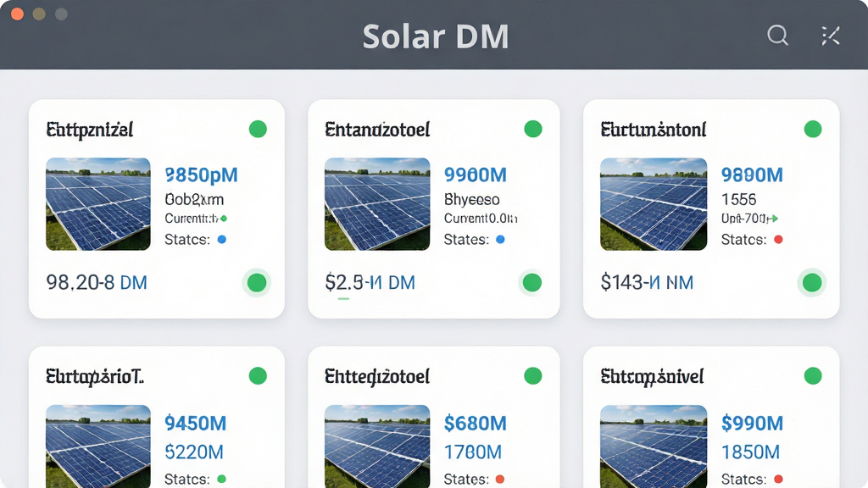The width and height of the screenshot is (868, 488).
Task: Toggle green button next to $143-И NM
Action: pyautogui.click(x=812, y=283)
